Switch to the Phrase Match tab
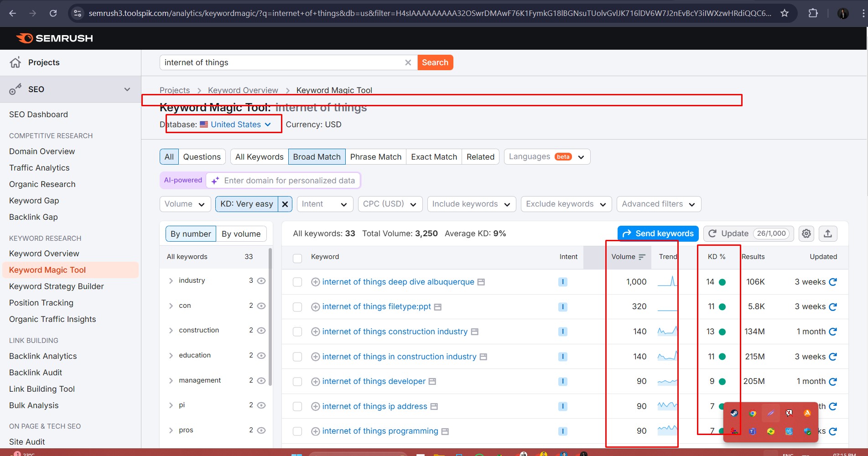 [x=376, y=157]
